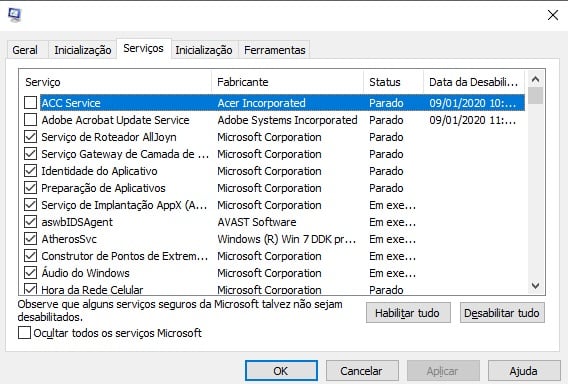This screenshot has width=568, height=384.
Task: Open help with the Ajuda button
Action: point(524,371)
